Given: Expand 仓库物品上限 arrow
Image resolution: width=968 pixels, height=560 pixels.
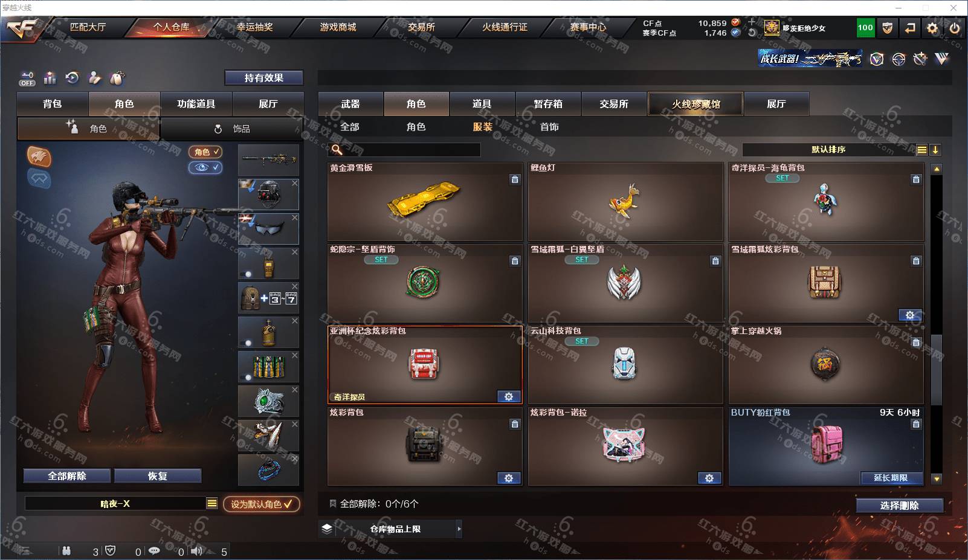Looking at the screenshot, I should coord(459,529).
